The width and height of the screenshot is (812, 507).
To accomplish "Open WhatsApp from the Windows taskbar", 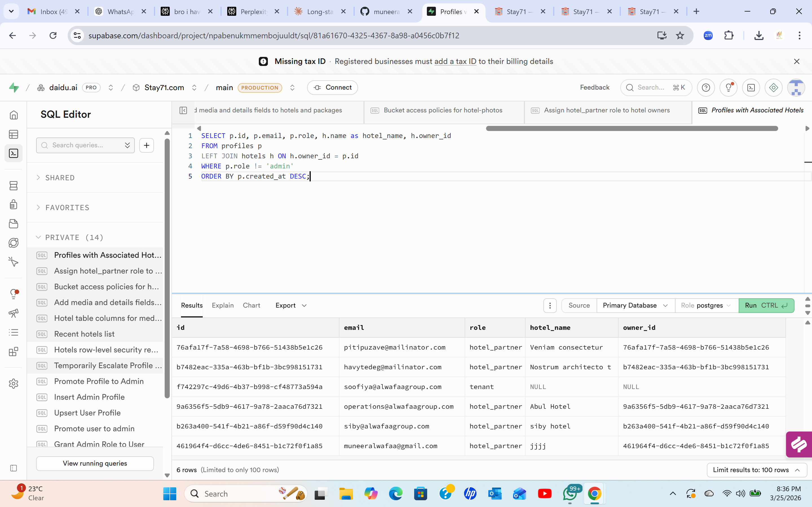I will (x=570, y=494).
